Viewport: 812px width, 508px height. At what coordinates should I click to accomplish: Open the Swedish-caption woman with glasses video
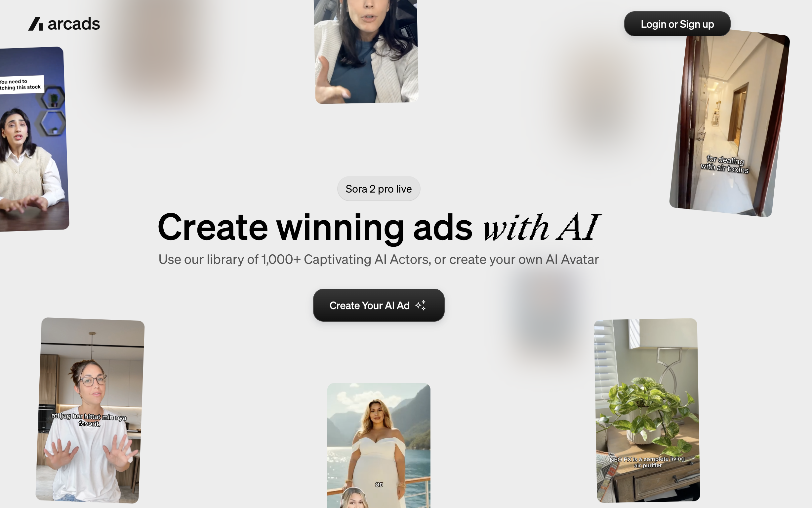tap(90, 410)
